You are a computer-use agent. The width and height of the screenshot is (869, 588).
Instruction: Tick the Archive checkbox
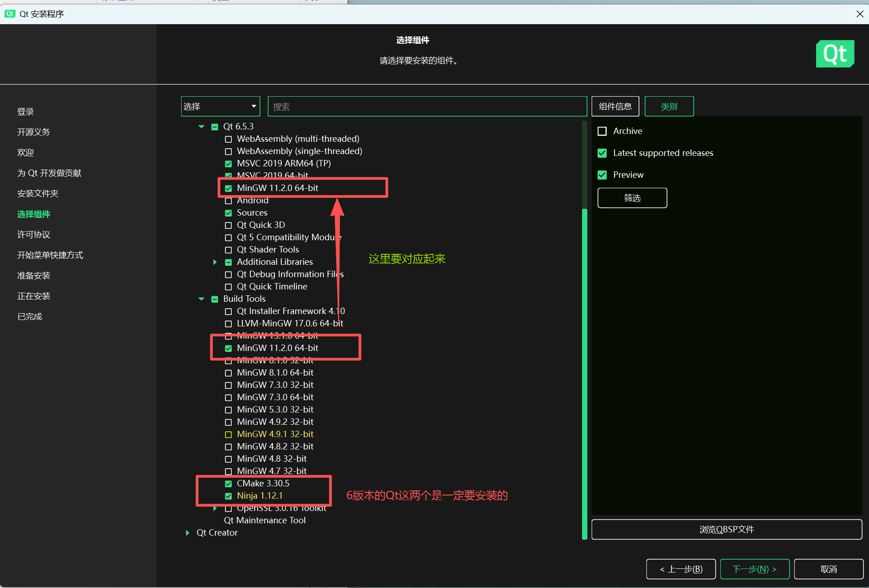tap(602, 131)
